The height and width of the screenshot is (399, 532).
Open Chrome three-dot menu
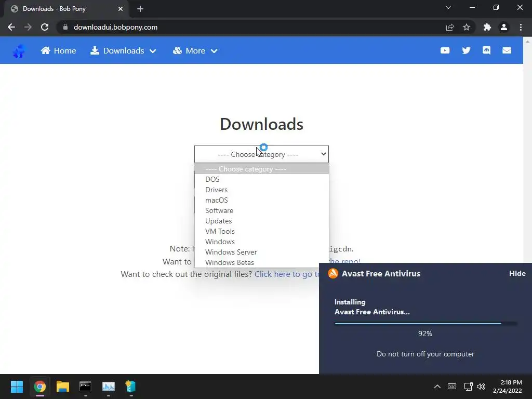pyautogui.click(x=521, y=27)
